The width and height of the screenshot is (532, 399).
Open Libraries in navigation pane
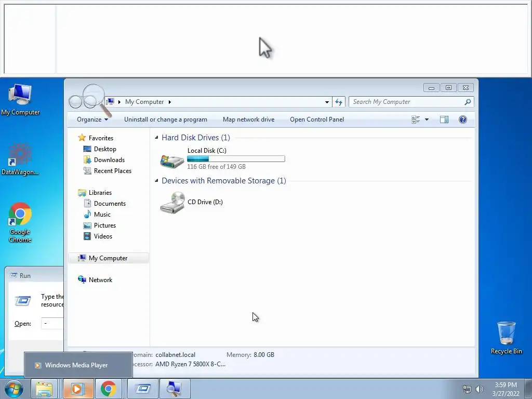click(x=100, y=193)
